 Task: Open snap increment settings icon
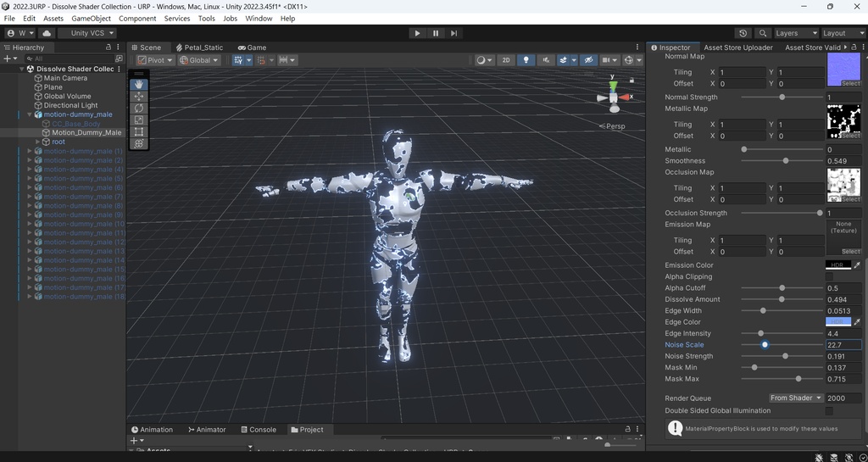[283, 59]
